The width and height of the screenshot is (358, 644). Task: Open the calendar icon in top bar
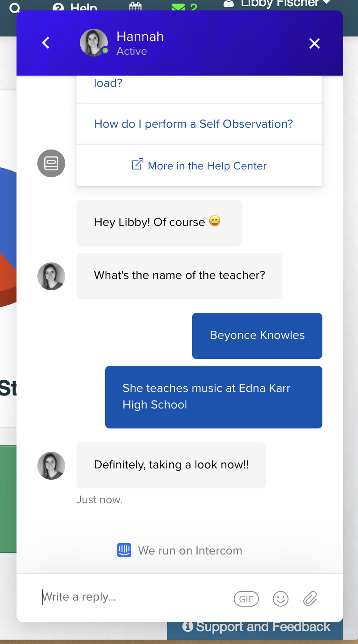[x=136, y=7]
